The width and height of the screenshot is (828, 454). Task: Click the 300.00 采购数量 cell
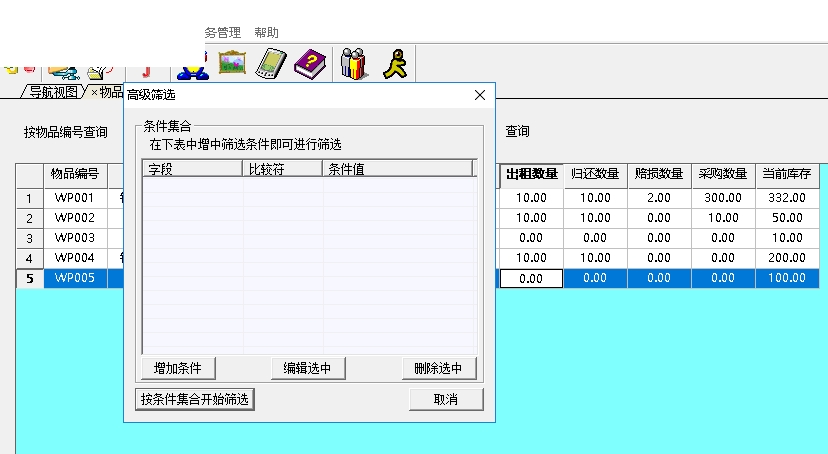pyautogui.click(x=723, y=198)
